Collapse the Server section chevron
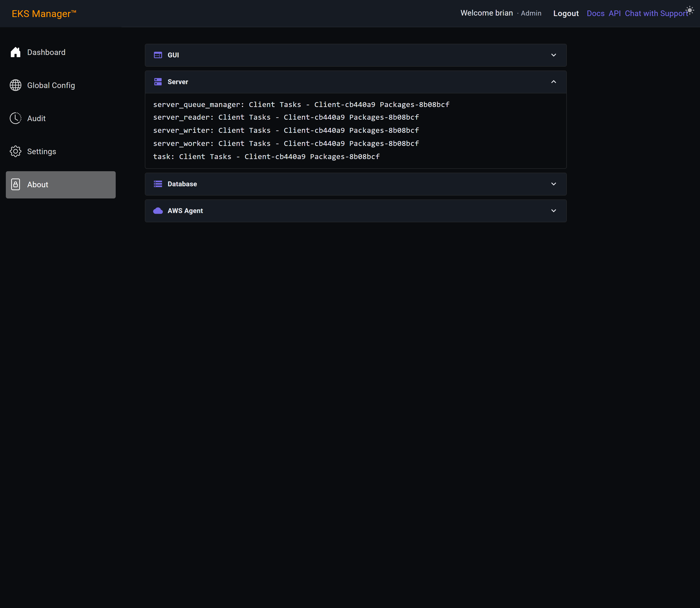Image resolution: width=700 pixels, height=608 pixels. [x=553, y=82]
